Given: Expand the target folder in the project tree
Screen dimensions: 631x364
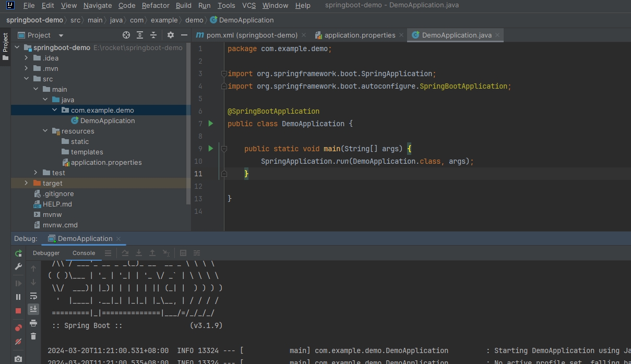Looking at the screenshot, I should [26, 183].
